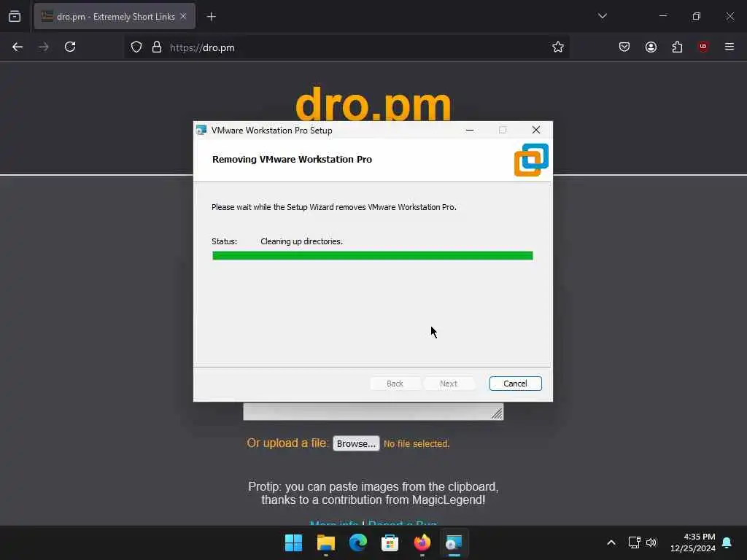Click the text area resize grip
This screenshot has width=747, height=560.
(497, 413)
